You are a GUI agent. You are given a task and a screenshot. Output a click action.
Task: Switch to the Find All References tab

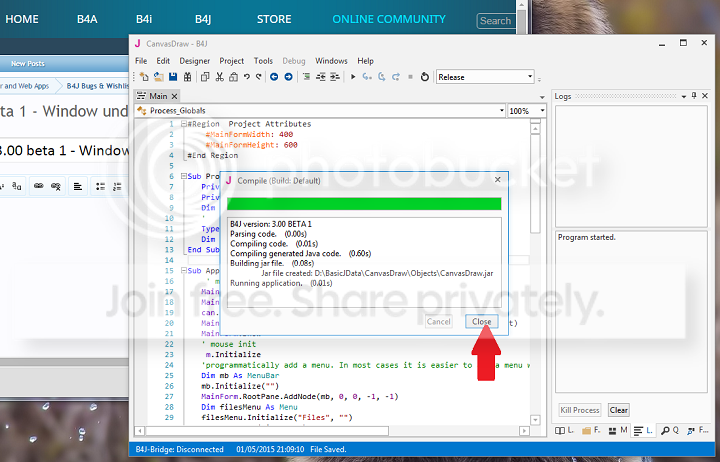coord(697,430)
